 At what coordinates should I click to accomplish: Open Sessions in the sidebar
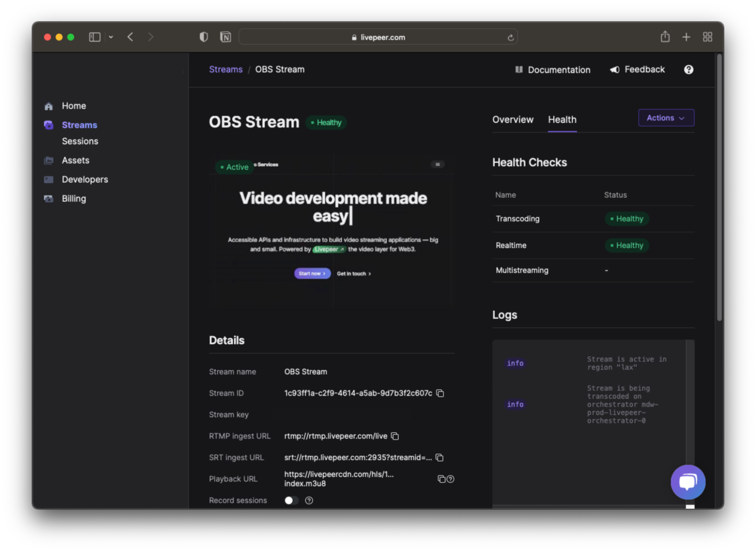point(80,141)
